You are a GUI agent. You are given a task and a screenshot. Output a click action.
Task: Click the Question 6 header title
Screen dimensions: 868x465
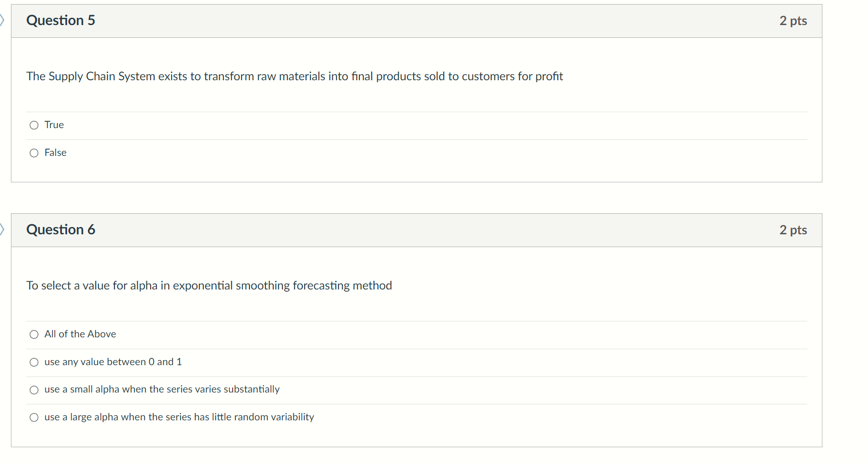tap(61, 229)
